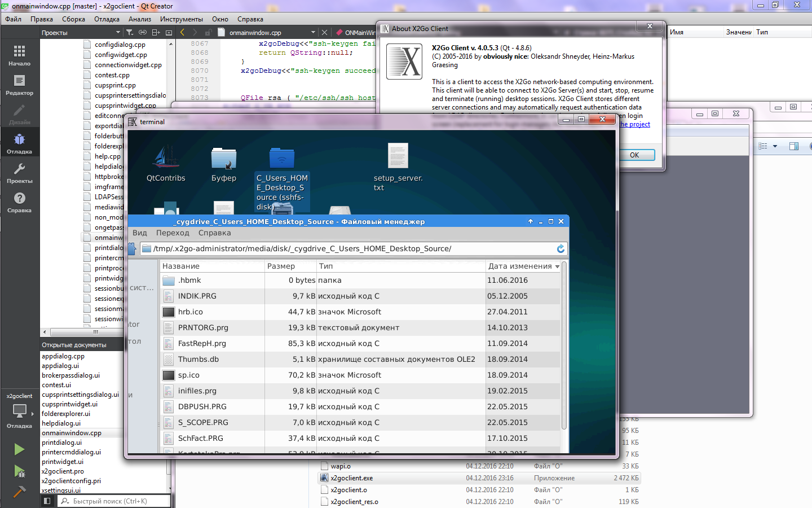The height and width of the screenshot is (508, 812).
Task: Open the onmainwindow.cpp open-documents dropdown
Action: coord(313,32)
